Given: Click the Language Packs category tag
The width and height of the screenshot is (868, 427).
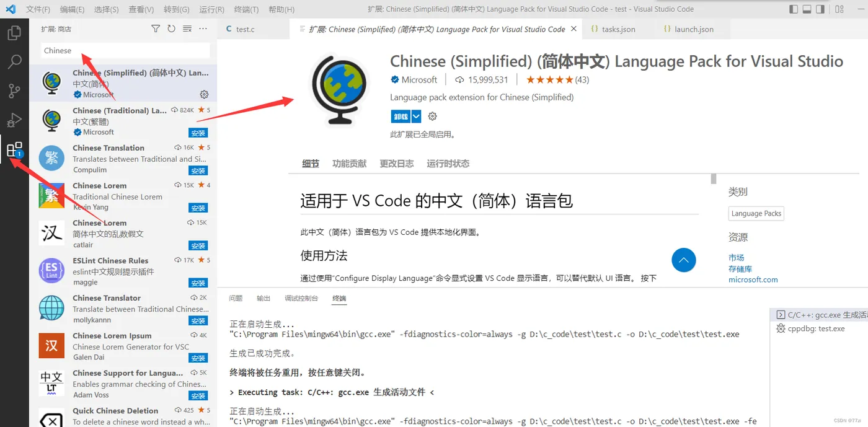Looking at the screenshot, I should tap(756, 213).
